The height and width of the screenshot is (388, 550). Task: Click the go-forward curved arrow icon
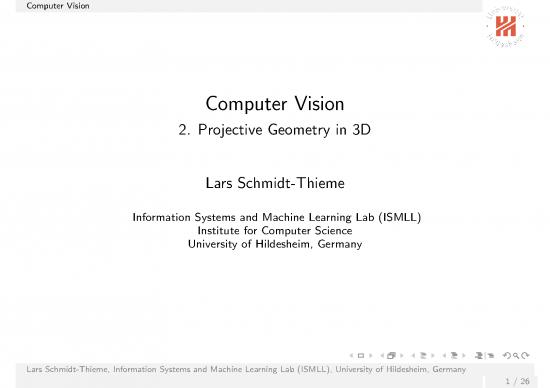[x=525, y=355]
